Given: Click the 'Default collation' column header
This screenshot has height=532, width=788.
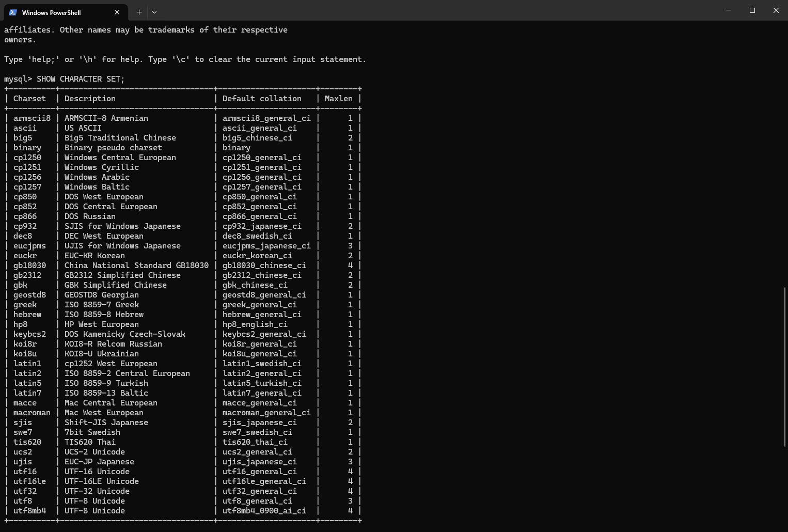Looking at the screenshot, I should point(262,99).
